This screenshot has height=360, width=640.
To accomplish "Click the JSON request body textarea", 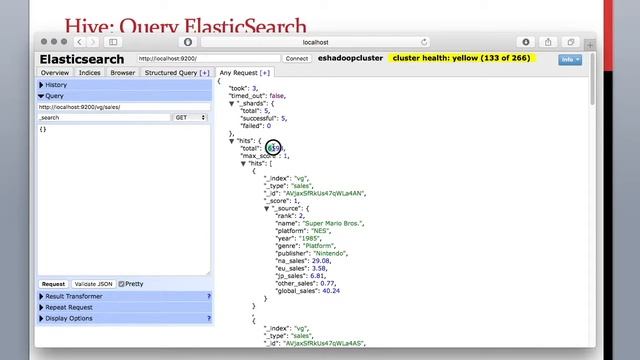I will tap(124, 200).
